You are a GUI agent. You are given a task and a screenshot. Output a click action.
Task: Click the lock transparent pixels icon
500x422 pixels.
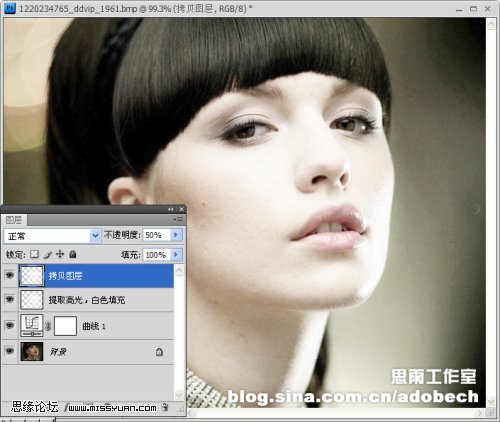(34, 255)
